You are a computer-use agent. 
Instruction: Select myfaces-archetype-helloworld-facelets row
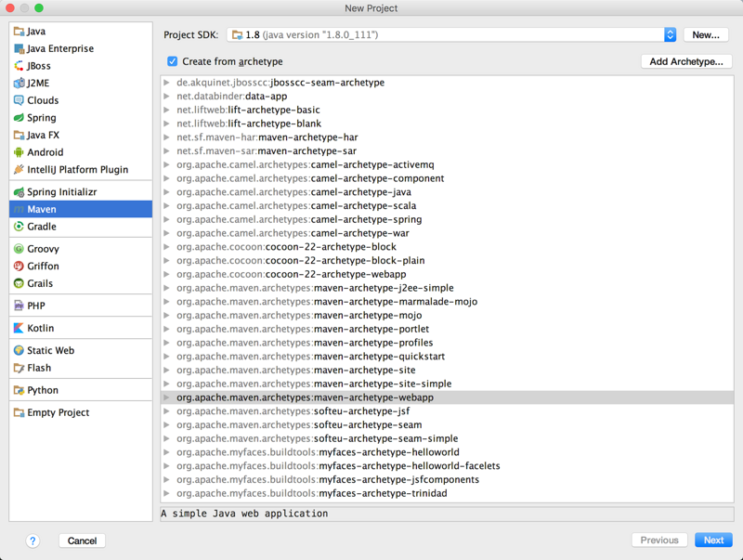coord(448,465)
